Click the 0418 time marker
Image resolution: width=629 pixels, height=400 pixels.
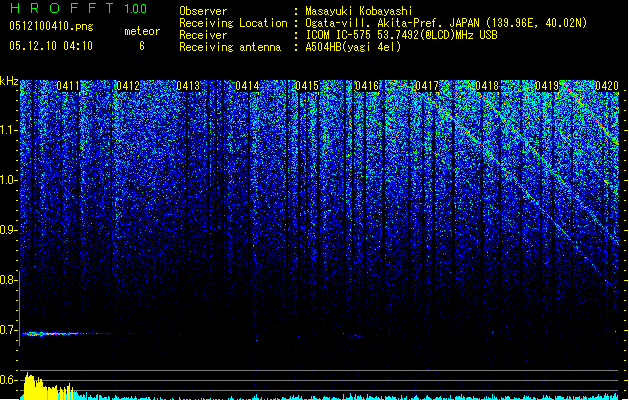click(x=487, y=86)
